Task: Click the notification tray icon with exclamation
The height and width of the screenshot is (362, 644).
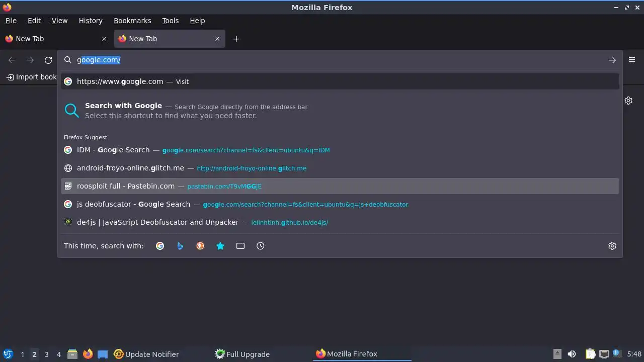Action: [617, 354]
